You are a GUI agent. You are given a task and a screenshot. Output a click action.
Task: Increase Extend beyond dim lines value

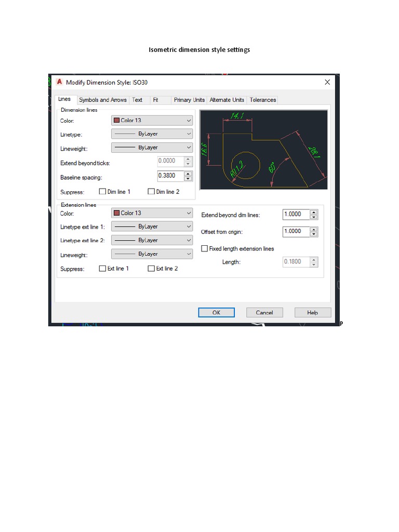(314, 212)
